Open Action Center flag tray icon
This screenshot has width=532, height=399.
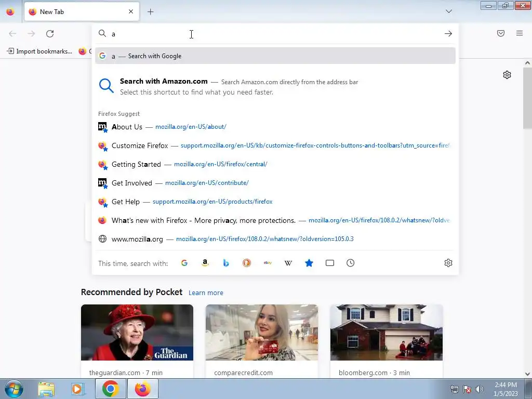coord(467,389)
